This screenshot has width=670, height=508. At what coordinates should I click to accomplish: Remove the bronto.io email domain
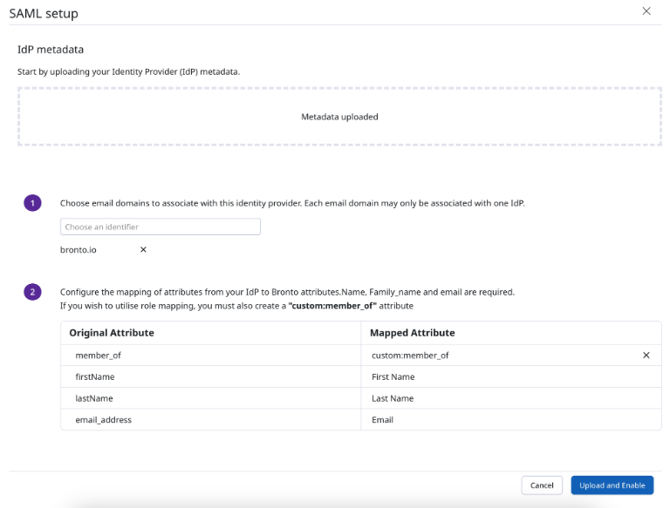(143, 250)
